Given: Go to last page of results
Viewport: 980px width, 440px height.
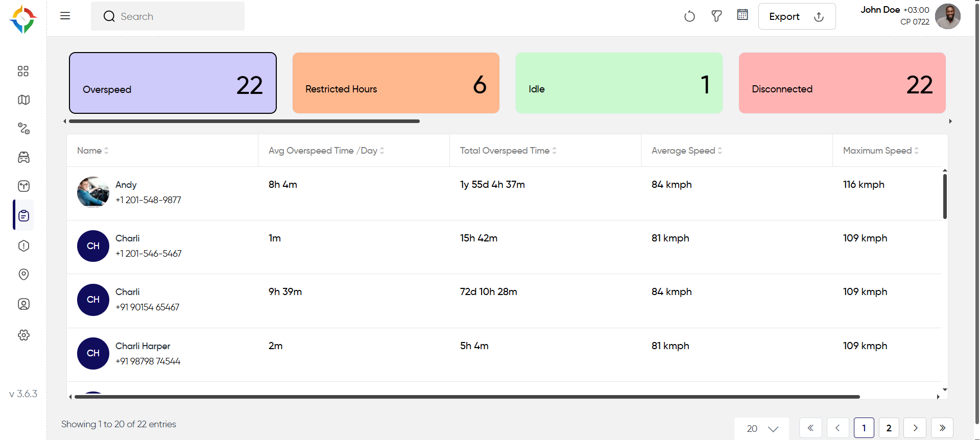Looking at the screenshot, I should [942, 428].
